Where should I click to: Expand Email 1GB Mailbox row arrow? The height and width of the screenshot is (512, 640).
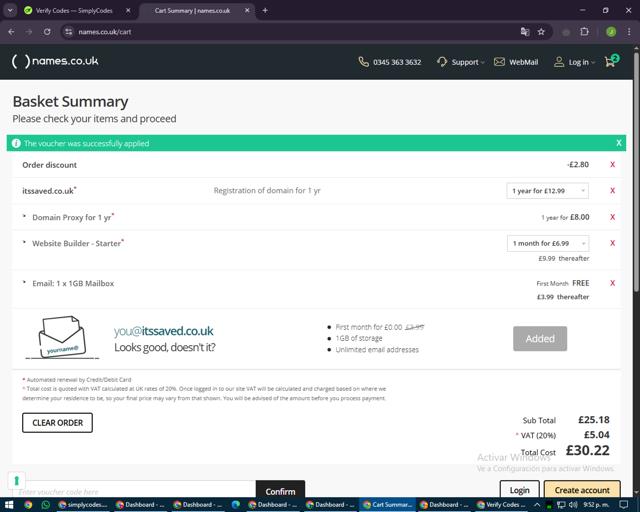[24, 283]
